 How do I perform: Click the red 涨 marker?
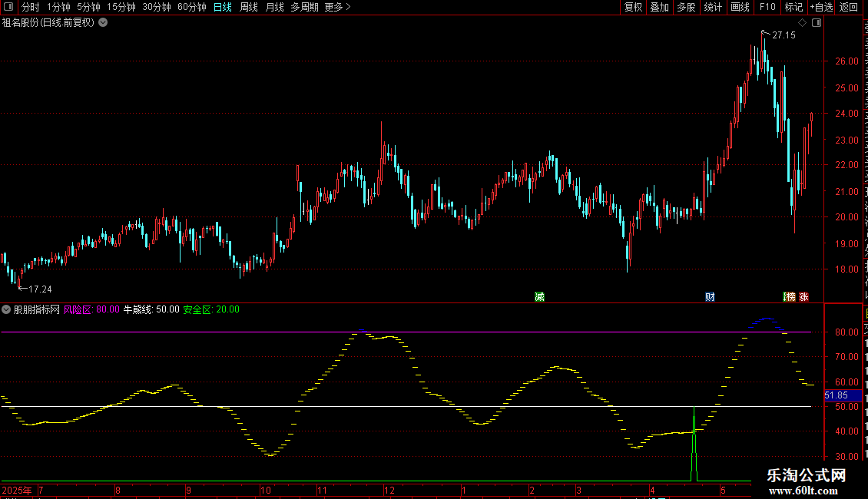click(803, 297)
